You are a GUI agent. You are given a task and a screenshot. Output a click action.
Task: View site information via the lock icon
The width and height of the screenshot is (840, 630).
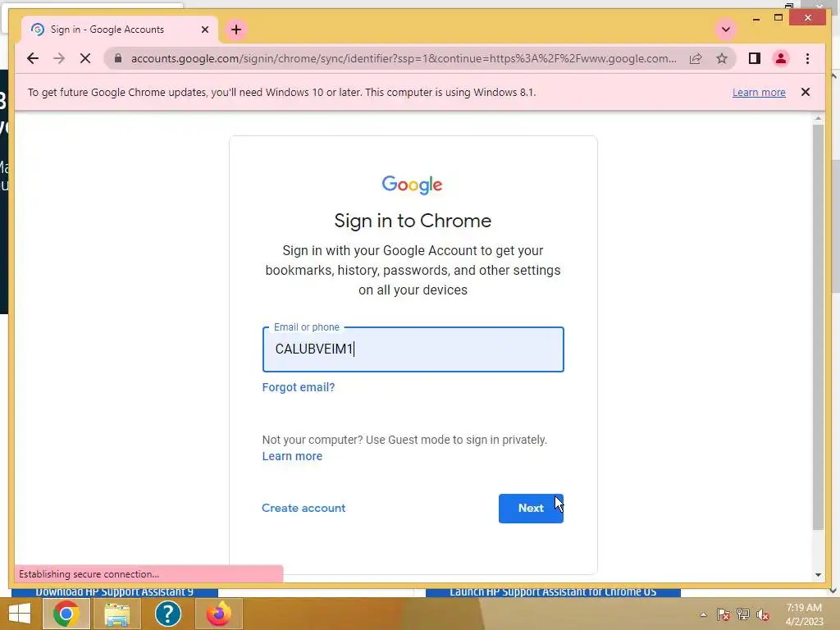118,58
